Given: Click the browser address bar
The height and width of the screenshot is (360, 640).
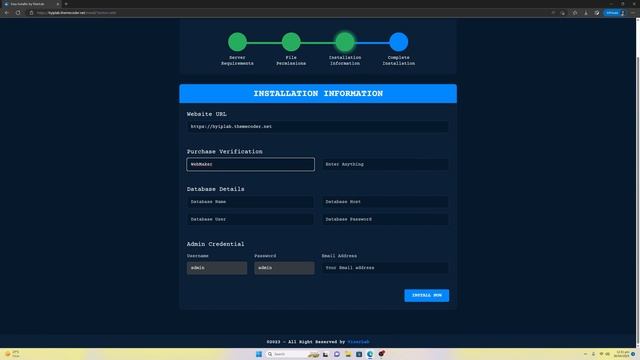Looking at the screenshot, I should 286,13.
